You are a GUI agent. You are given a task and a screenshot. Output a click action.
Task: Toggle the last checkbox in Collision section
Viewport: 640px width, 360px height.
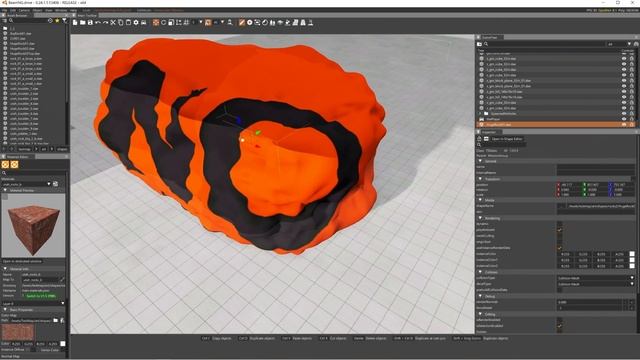pyautogui.click(x=560, y=290)
